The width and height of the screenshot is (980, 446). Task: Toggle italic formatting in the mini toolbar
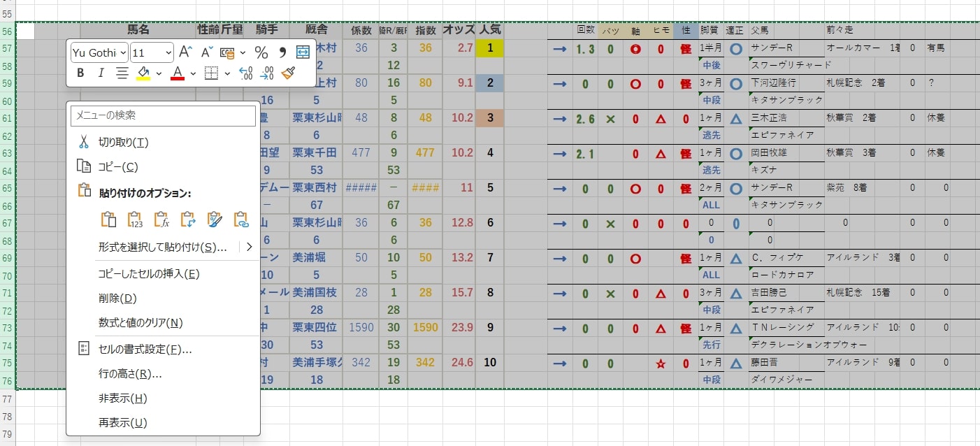(101, 72)
